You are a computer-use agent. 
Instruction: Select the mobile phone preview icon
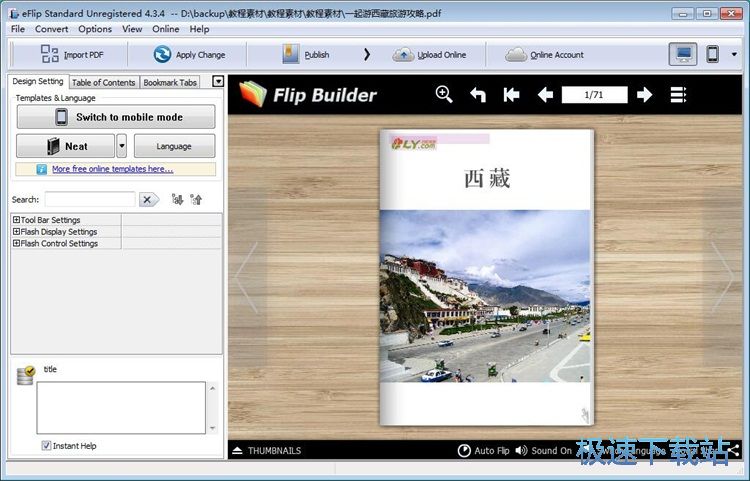pyautogui.click(x=712, y=54)
